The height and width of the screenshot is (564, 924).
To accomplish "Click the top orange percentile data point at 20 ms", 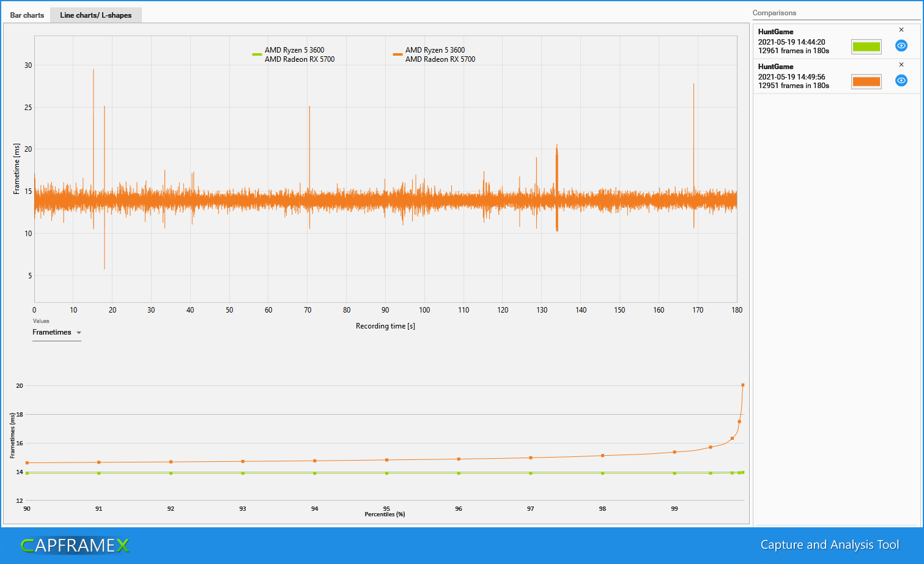I will 742,385.
